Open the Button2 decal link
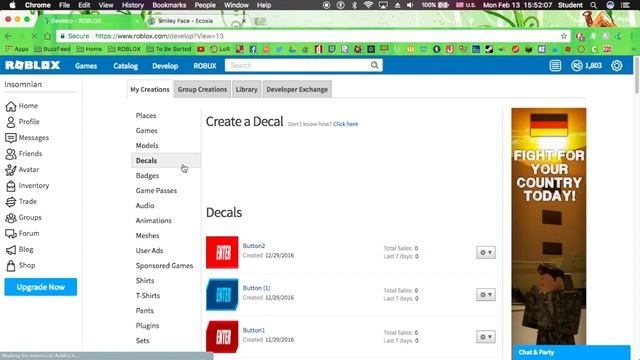Screen dimensions: 640x360 coord(253,246)
